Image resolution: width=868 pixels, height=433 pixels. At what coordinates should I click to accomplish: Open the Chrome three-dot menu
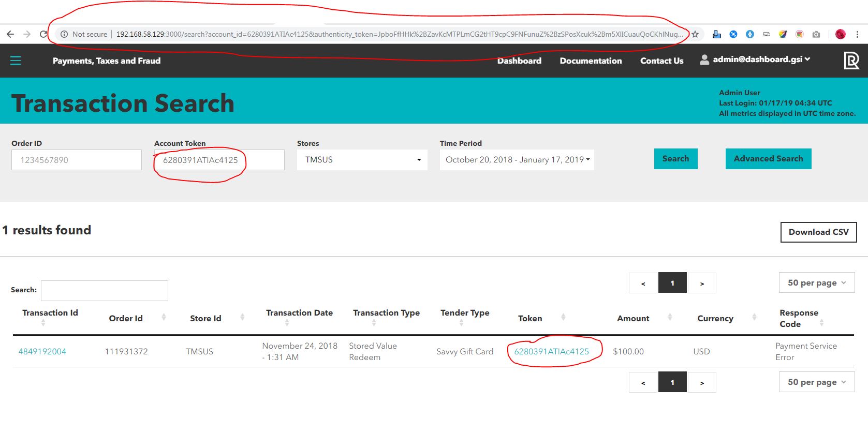tap(857, 34)
